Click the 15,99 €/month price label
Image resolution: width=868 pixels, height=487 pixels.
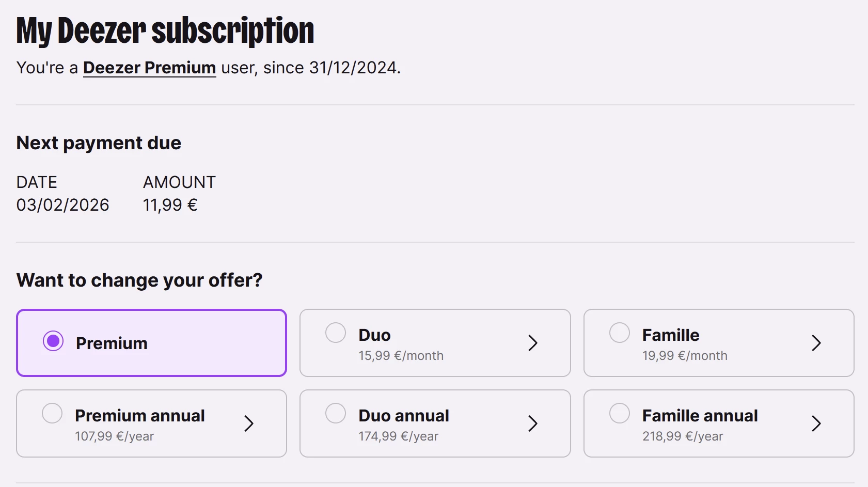point(401,356)
